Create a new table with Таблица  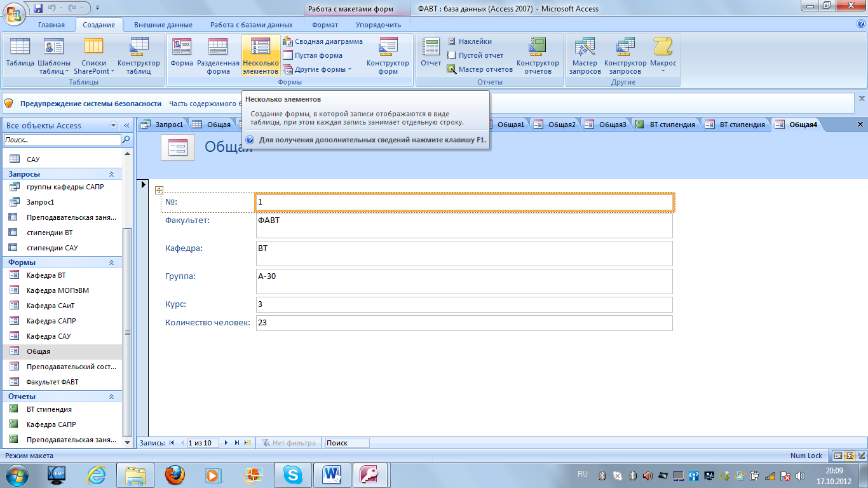tap(20, 56)
